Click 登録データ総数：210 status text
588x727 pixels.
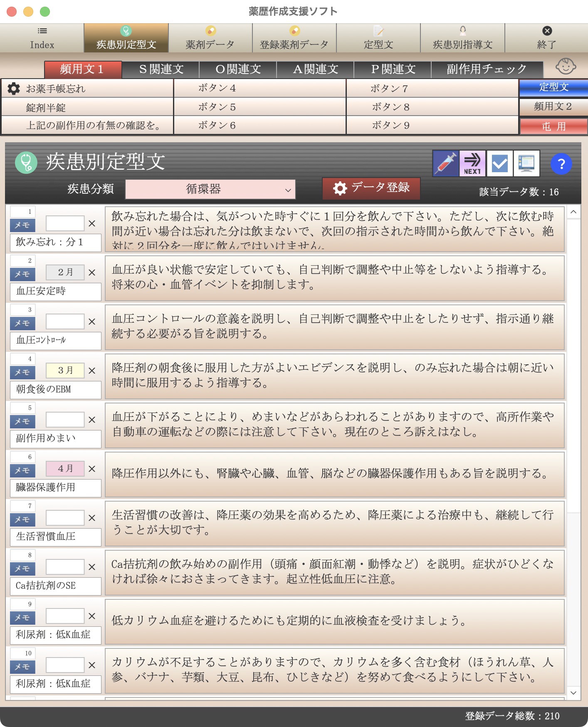tap(512, 716)
